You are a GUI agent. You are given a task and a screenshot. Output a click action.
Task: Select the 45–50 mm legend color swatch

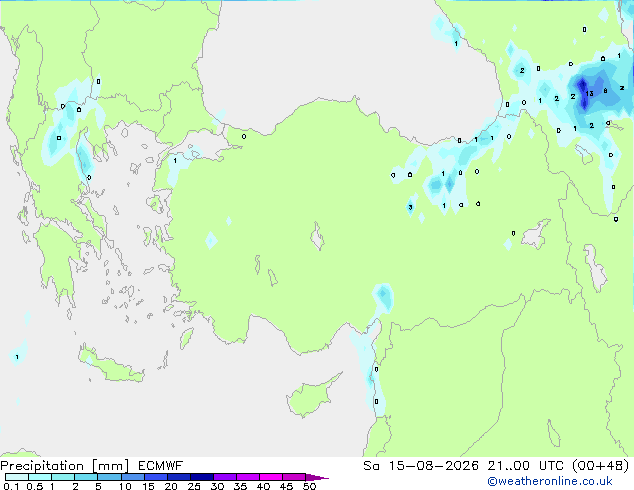click(x=294, y=477)
